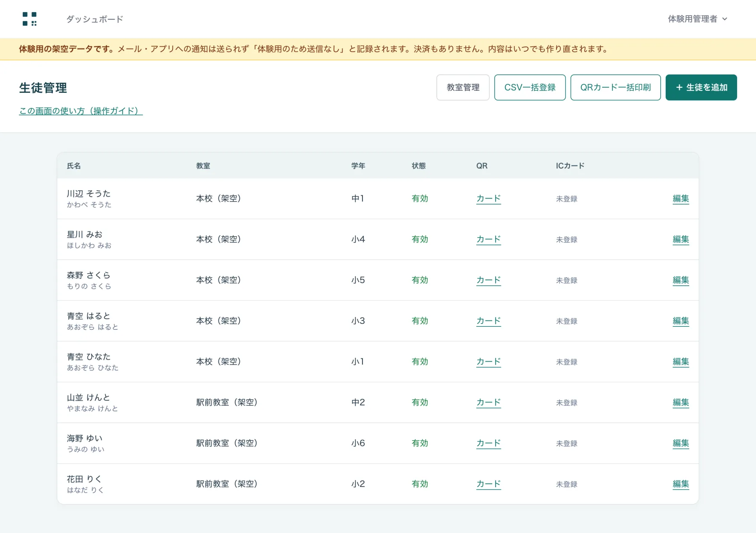Select the name 花田 りく
The width and height of the screenshot is (756, 533).
click(x=84, y=479)
